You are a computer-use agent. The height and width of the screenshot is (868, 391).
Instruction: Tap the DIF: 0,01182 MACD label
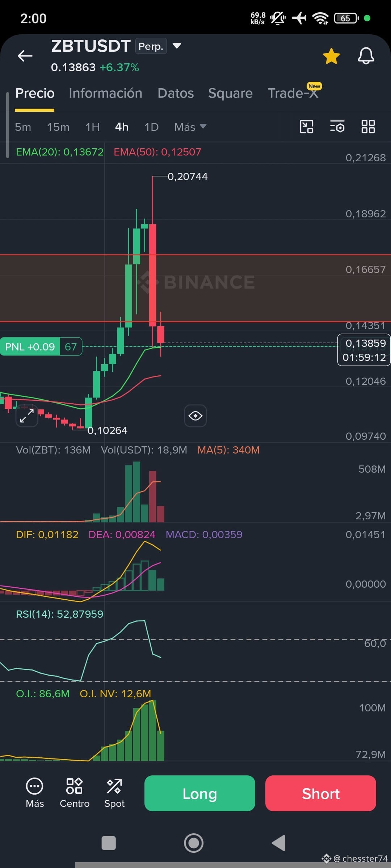click(x=47, y=535)
